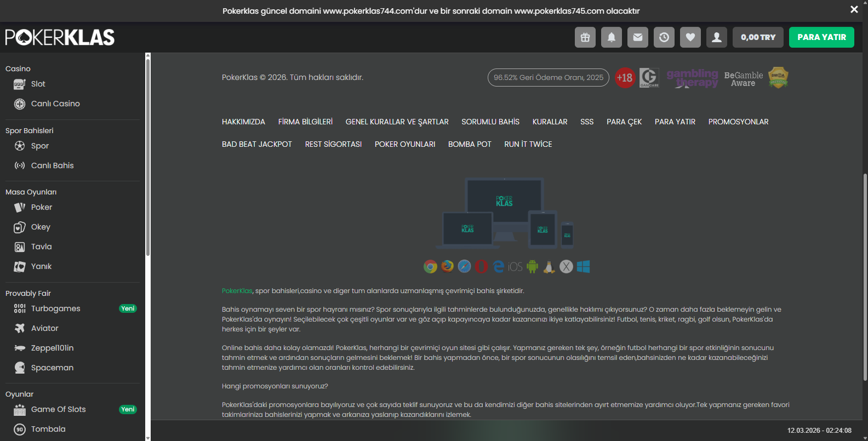The image size is (868, 441).
Task: Open Aviator under Provably Fair
Action: (x=44, y=328)
